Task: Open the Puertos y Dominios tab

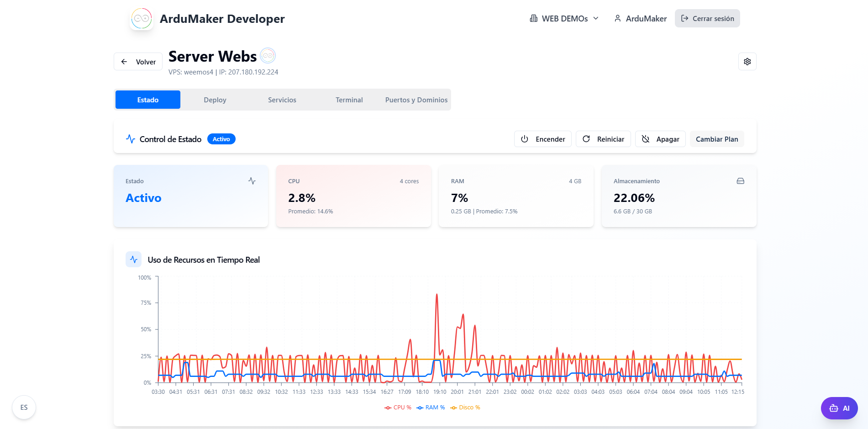Action: click(x=416, y=100)
